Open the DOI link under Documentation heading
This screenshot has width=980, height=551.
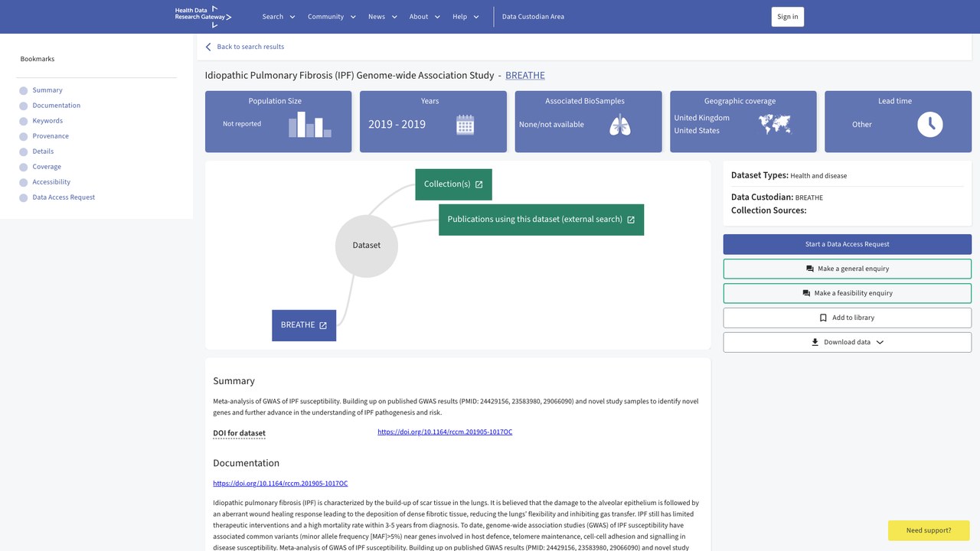point(280,484)
